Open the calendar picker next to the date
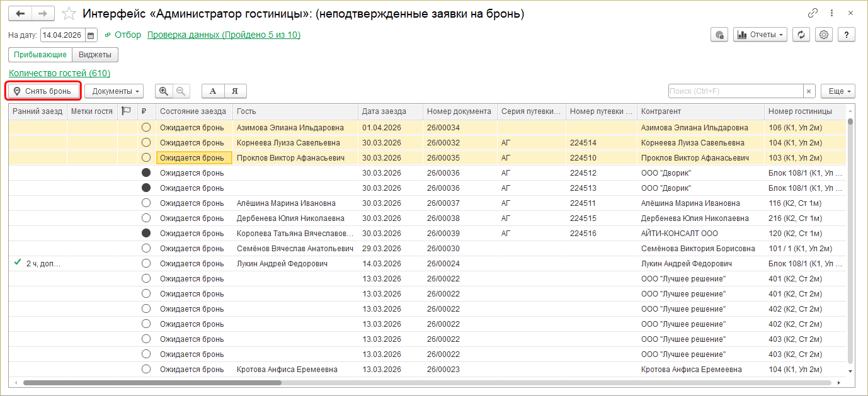 (x=91, y=35)
